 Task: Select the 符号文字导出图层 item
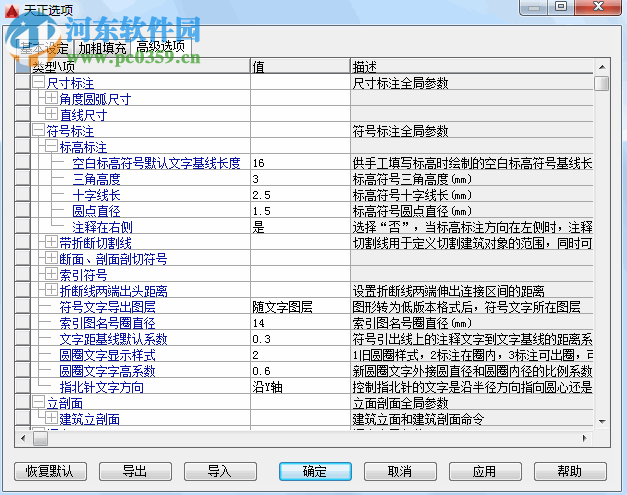pyautogui.click(x=108, y=307)
